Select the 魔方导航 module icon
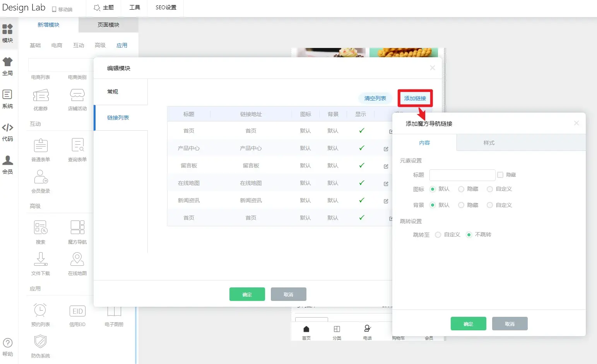597x364 pixels. (x=77, y=227)
